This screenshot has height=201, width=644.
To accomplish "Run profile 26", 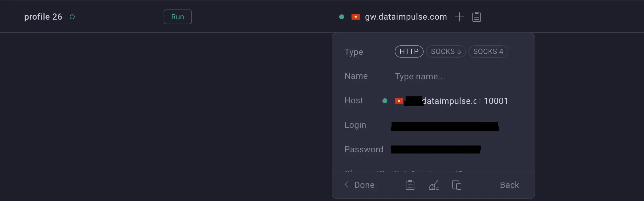I will click(x=178, y=17).
